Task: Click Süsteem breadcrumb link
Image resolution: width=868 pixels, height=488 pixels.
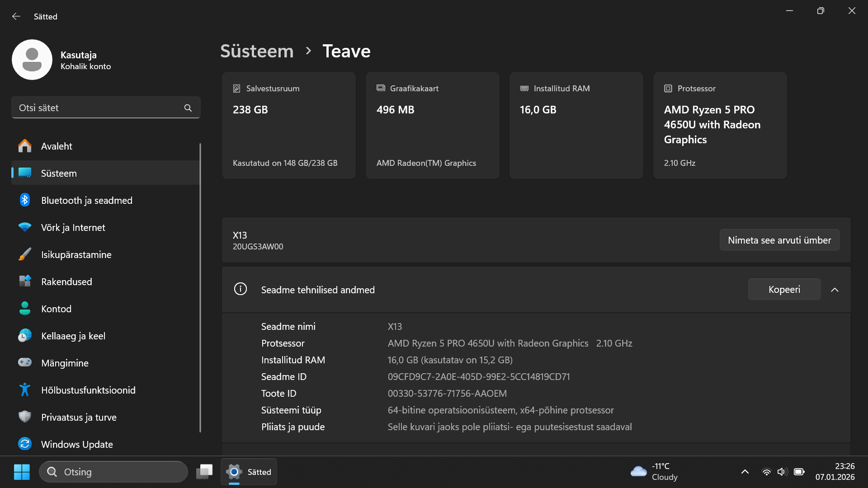Action: [x=257, y=51]
